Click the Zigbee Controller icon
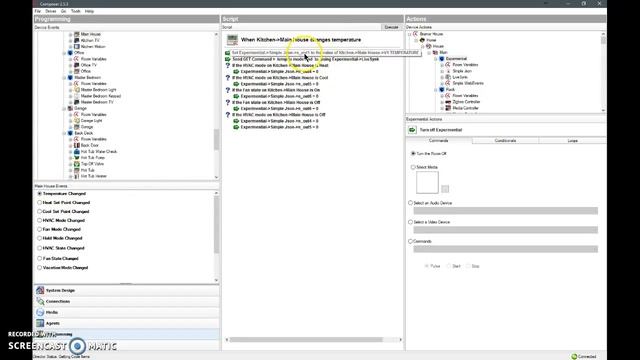Screen dimensions: 640x360 click(448, 102)
